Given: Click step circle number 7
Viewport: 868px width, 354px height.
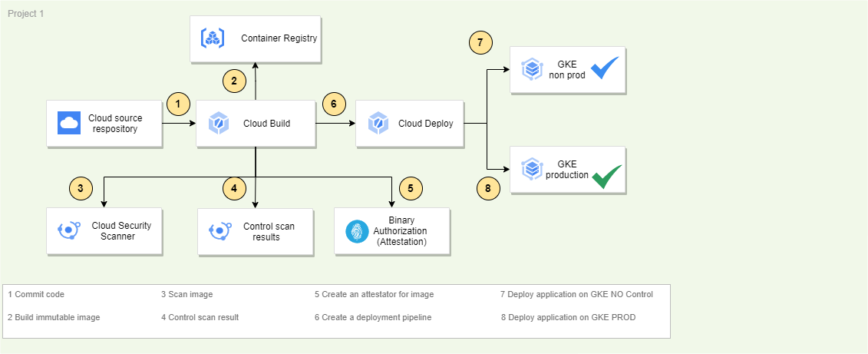Looking at the screenshot, I should 480,43.
